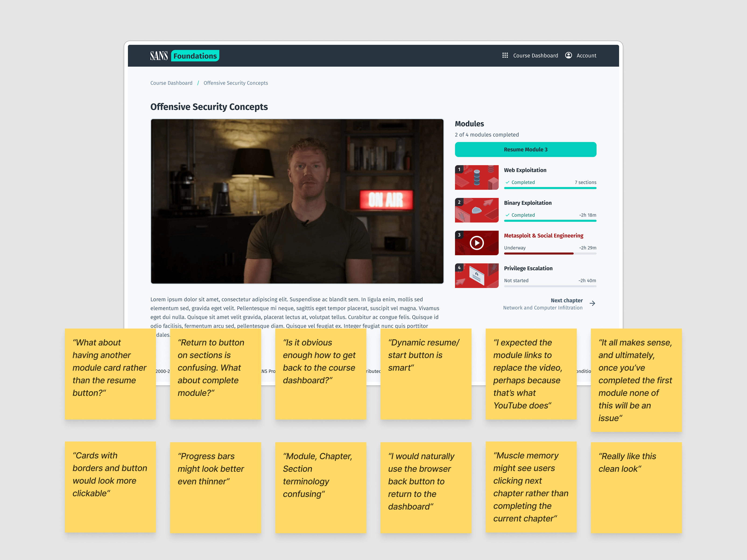The height and width of the screenshot is (560, 747).
Task: Select sticky note 'Is it obvious enough'
Action: pos(321,374)
